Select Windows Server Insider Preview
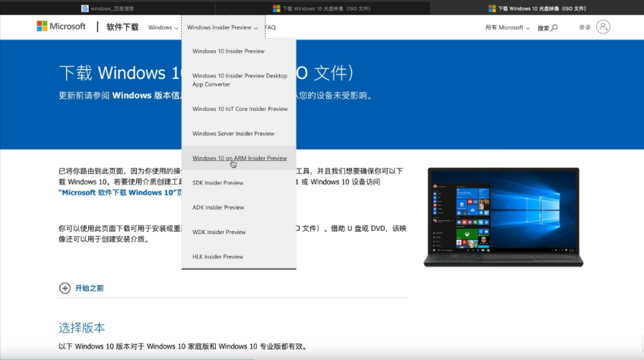The image size is (644, 360). click(239, 134)
